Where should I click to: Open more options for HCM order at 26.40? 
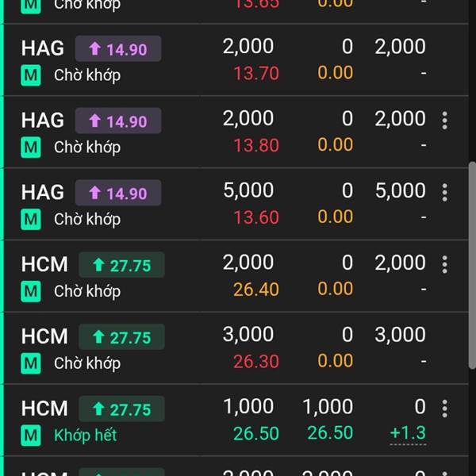coord(444,264)
